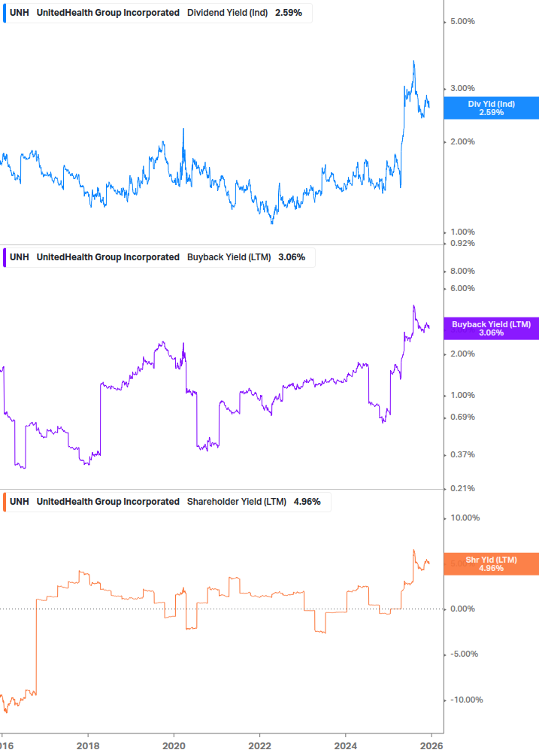Click the 10.00% tick on the shareholder yield axis
The width and height of the screenshot is (539, 756).
click(465, 518)
